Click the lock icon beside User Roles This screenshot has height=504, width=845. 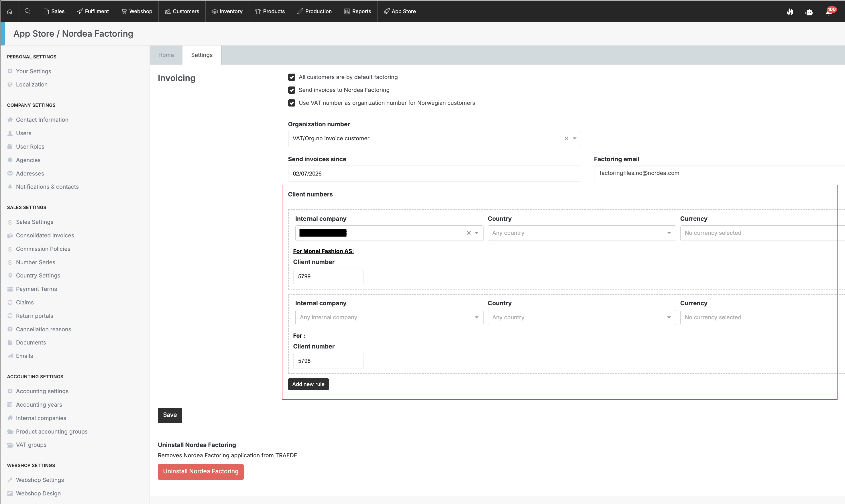[10, 147]
